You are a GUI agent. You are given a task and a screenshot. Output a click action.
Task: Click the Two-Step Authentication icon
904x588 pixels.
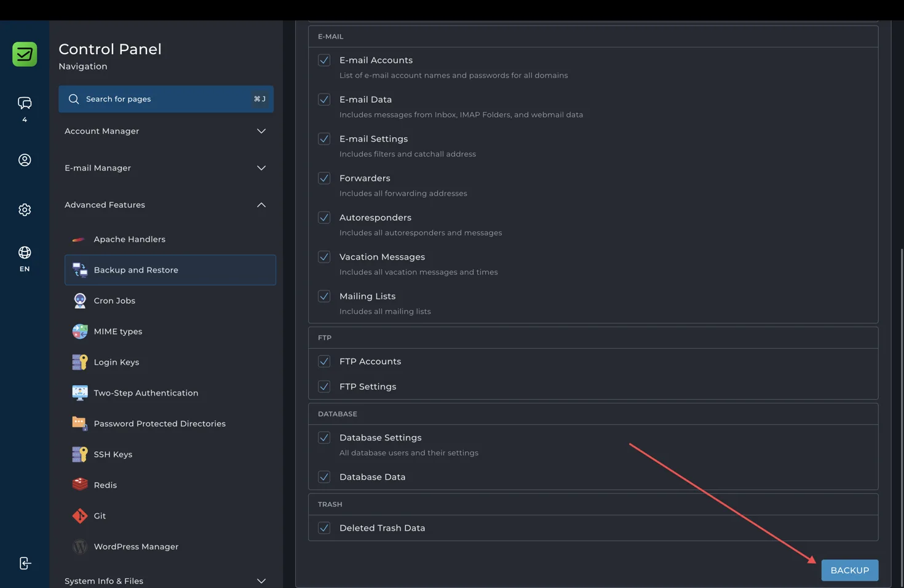(80, 393)
